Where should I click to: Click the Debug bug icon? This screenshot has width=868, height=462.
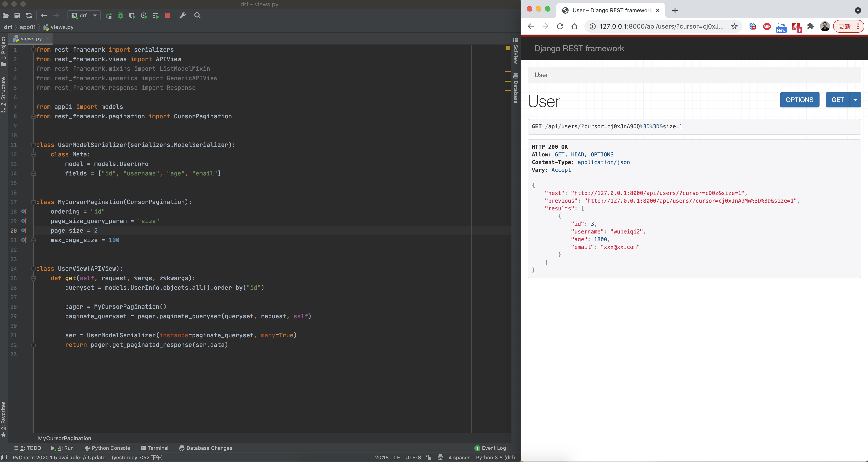(120, 15)
